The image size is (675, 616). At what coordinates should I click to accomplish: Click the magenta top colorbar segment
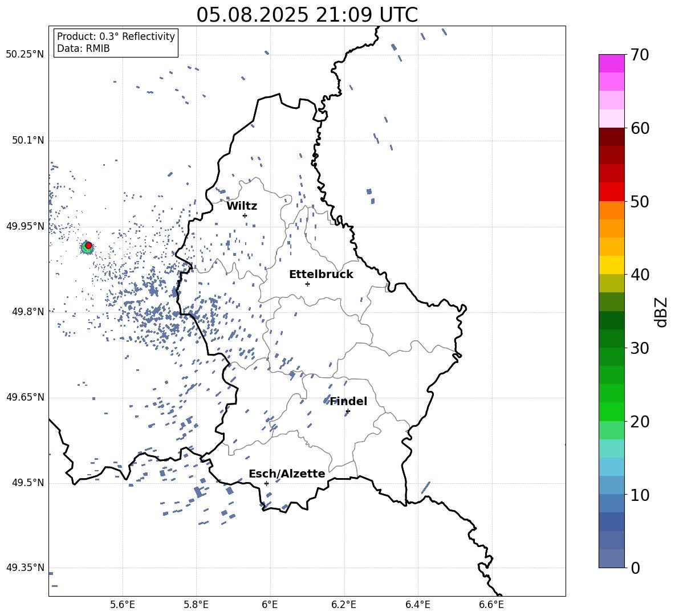[x=611, y=63]
